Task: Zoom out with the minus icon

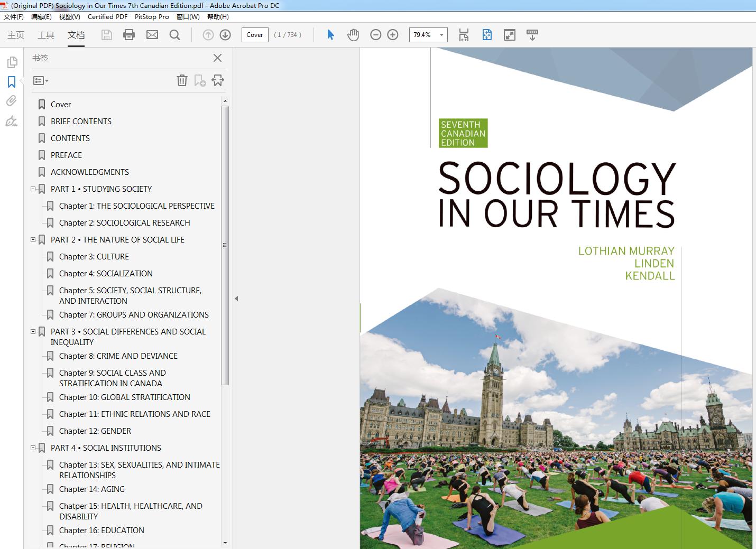Action: point(376,35)
